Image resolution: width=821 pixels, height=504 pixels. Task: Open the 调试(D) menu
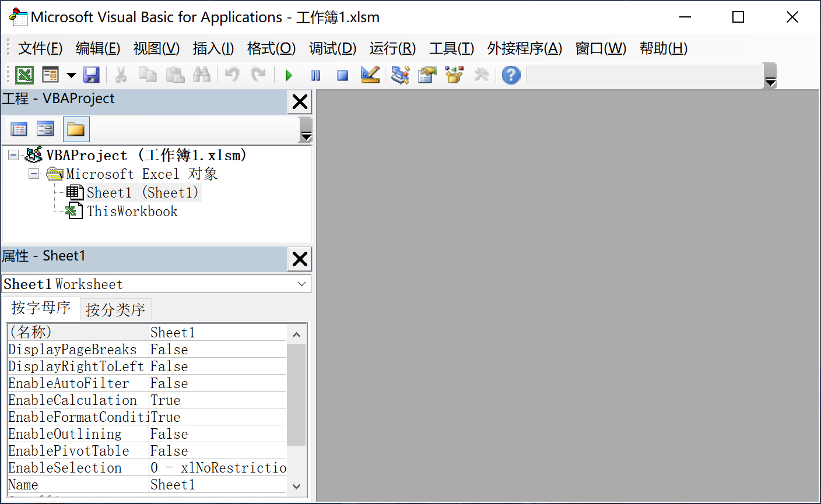point(332,48)
